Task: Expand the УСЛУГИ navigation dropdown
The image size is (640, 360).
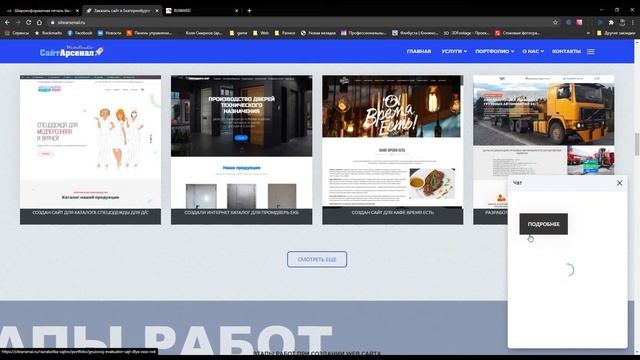Action: coord(454,51)
